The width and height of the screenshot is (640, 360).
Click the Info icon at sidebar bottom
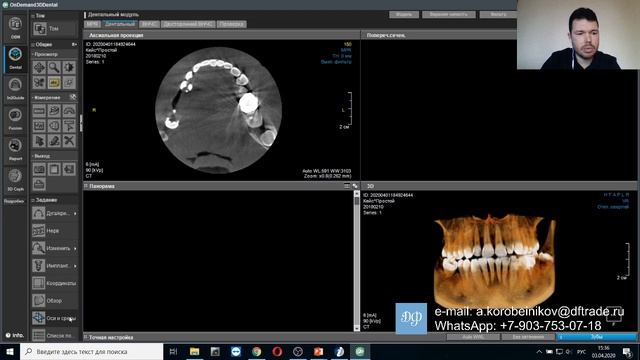15,335
